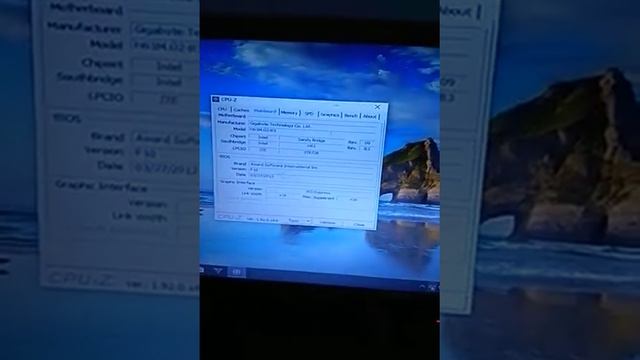The height and width of the screenshot is (360, 640).
Task: Click the taskbar icon left of CPU-Z
Action: [x=218, y=271]
